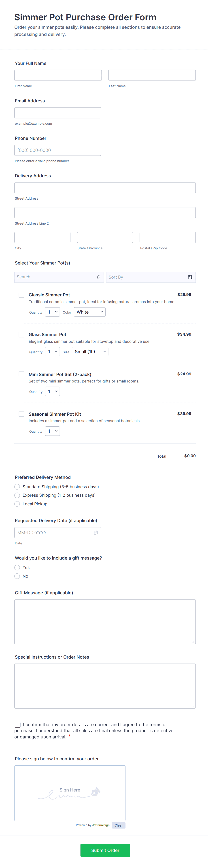Choose Express Shipping radio option
This screenshot has height=868, width=208.
(x=17, y=495)
